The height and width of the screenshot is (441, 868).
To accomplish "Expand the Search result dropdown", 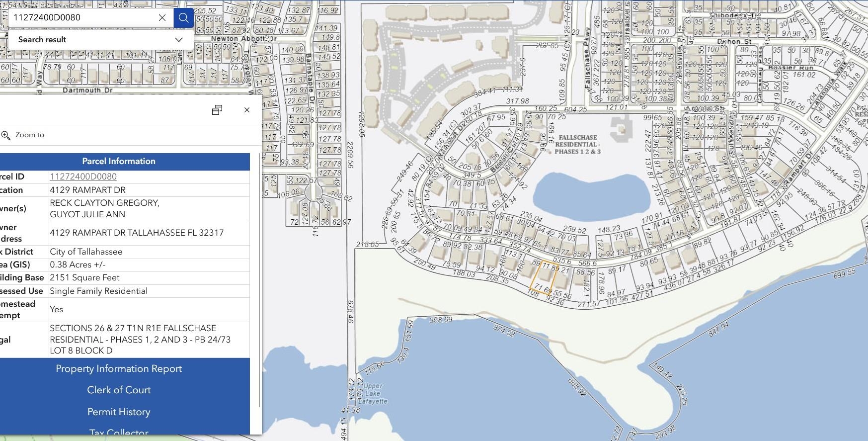I will click(179, 40).
